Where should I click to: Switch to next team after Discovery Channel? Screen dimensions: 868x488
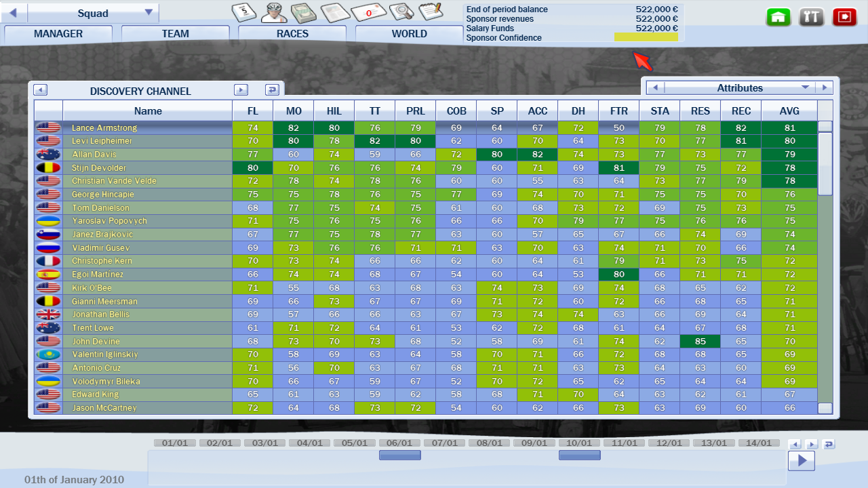point(241,90)
